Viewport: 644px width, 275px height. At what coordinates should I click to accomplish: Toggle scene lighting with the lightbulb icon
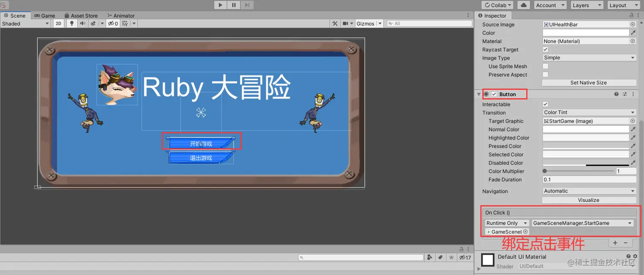pos(72,23)
